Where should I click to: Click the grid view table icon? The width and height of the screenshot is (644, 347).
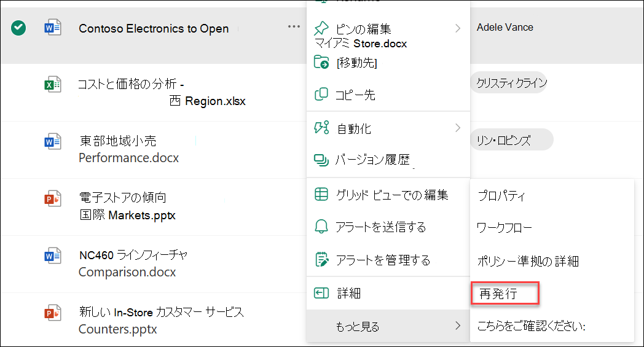click(x=321, y=194)
